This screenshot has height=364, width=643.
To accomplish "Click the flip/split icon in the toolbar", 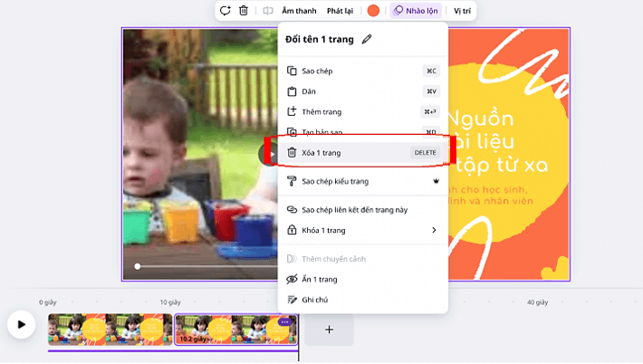I will (x=268, y=11).
